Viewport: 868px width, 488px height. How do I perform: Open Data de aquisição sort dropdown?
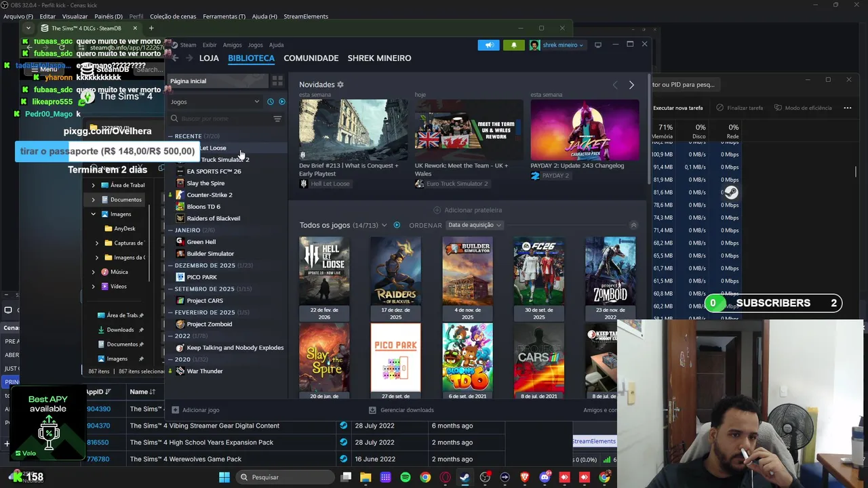pos(474,225)
